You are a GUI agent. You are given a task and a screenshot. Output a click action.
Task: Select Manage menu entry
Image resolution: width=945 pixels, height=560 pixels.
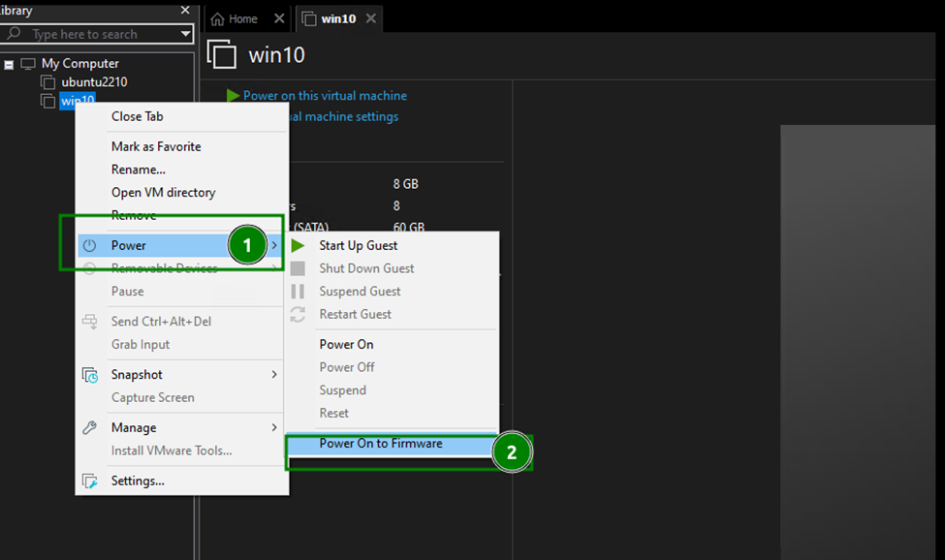tap(134, 427)
